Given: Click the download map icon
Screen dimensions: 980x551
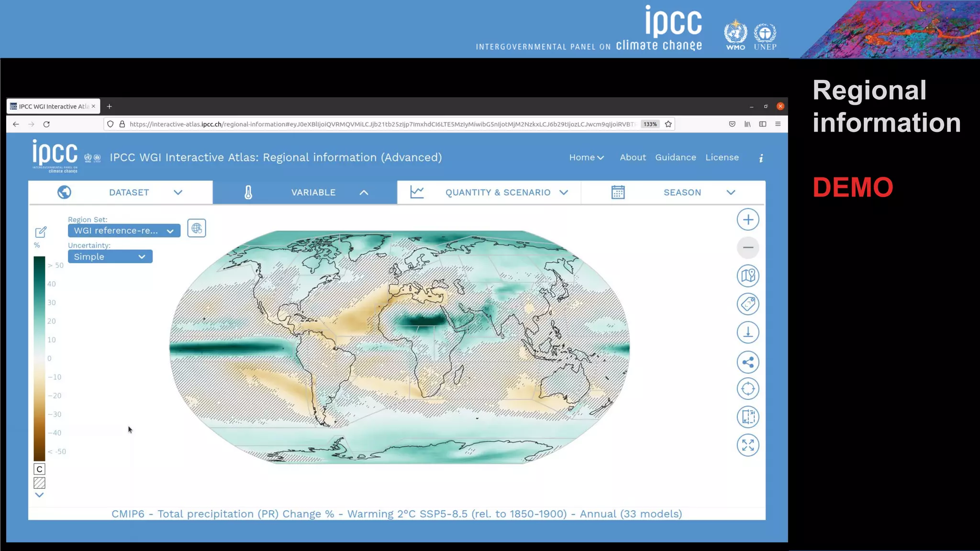Looking at the screenshot, I should tap(748, 332).
